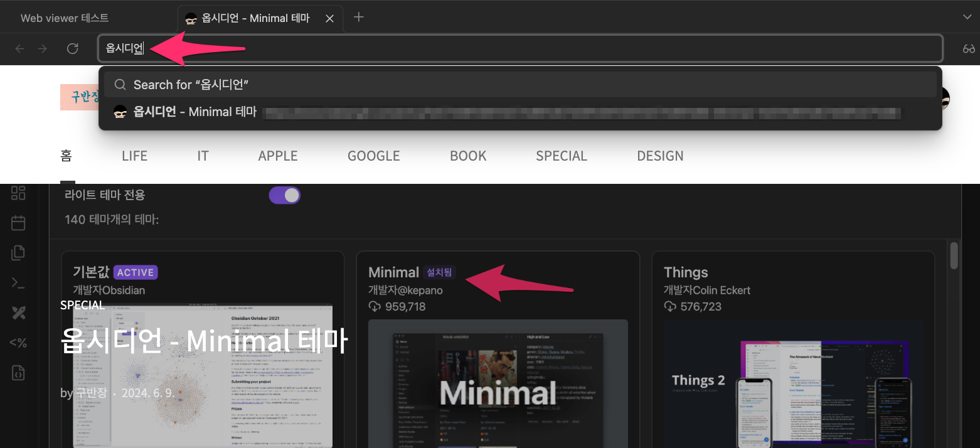Click the 140 테마개의 테마 count text

(112, 220)
